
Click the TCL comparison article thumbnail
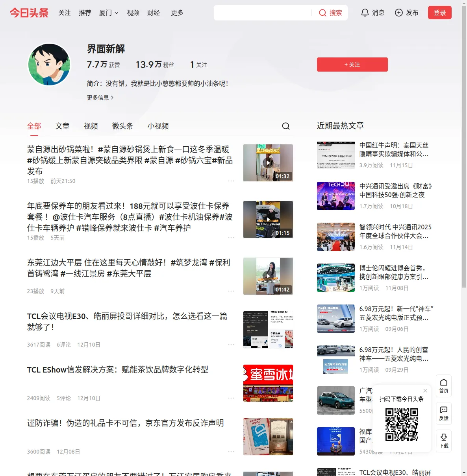[x=268, y=330]
